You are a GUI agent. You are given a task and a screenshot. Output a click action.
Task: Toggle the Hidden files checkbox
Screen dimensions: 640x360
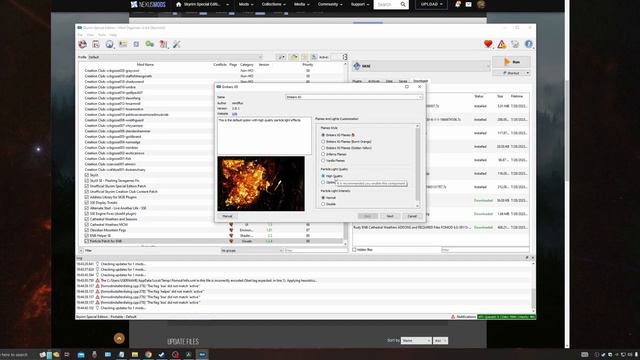coord(354,249)
